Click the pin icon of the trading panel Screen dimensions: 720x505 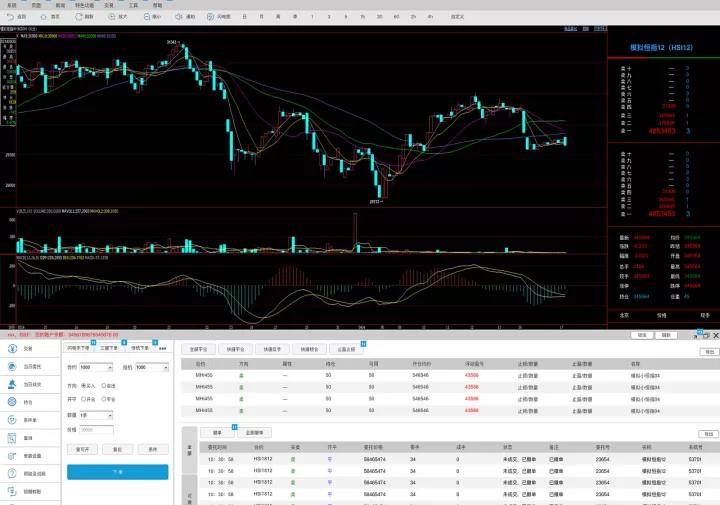coord(697,336)
